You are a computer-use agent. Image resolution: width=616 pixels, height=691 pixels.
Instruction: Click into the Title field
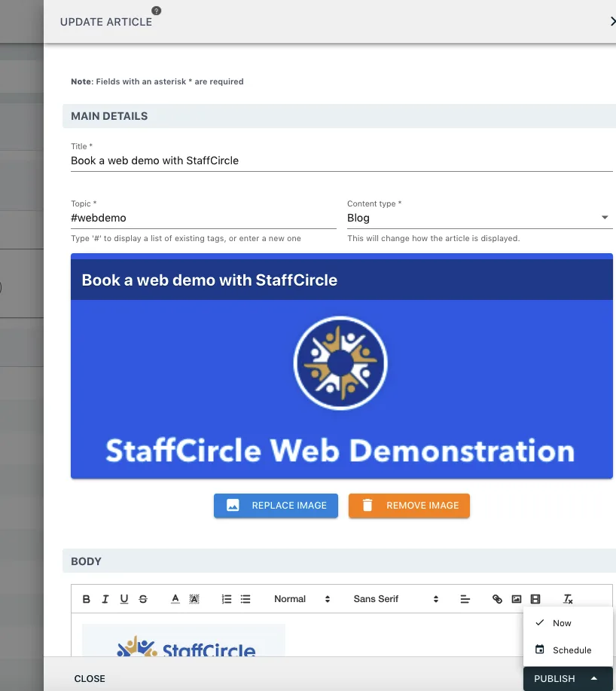342,161
